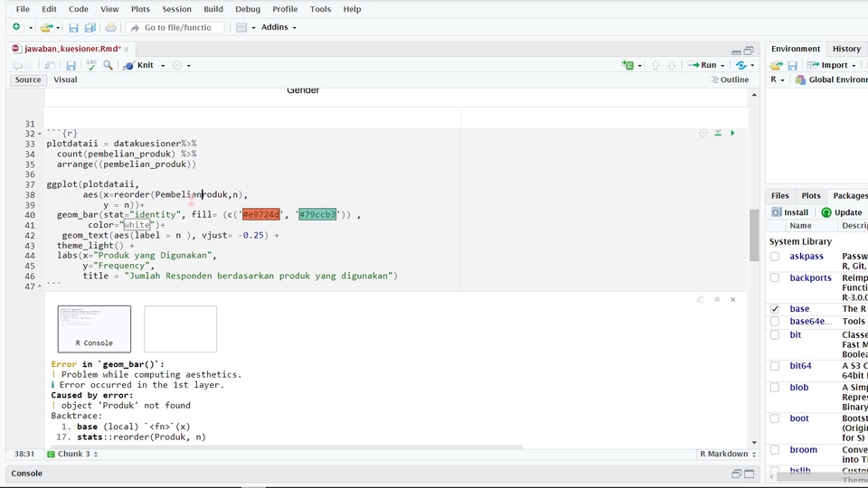
Task: Open find and replace magnifier icon
Action: point(108,65)
